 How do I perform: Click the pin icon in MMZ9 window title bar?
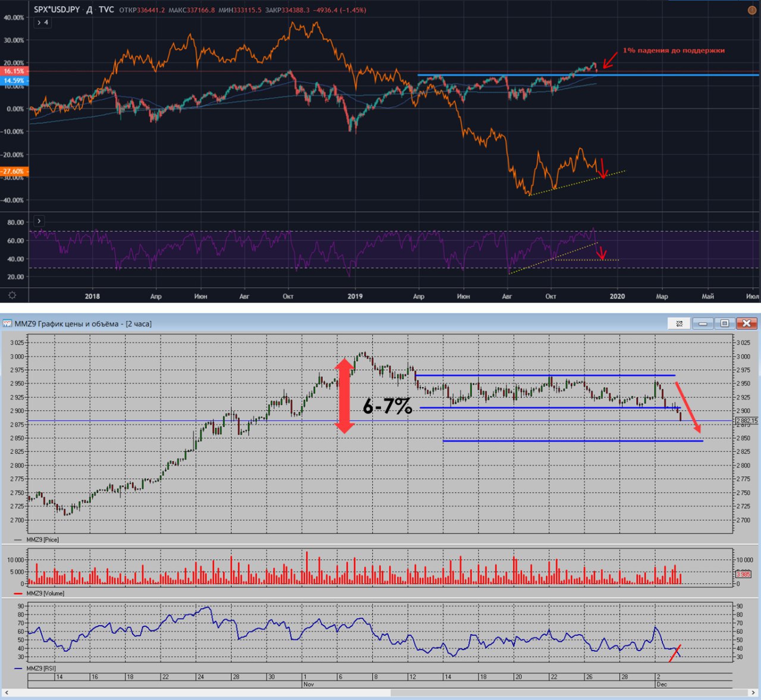pyautogui.click(x=680, y=324)
